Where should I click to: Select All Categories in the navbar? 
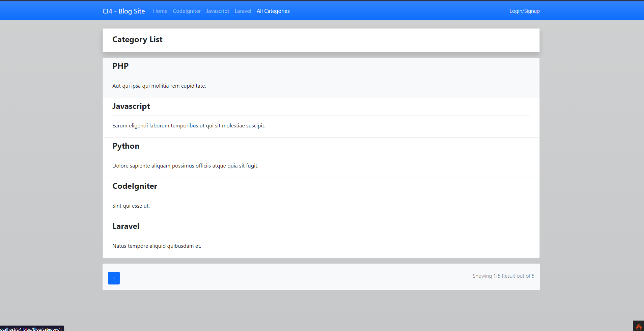click(x=273, y=11)
